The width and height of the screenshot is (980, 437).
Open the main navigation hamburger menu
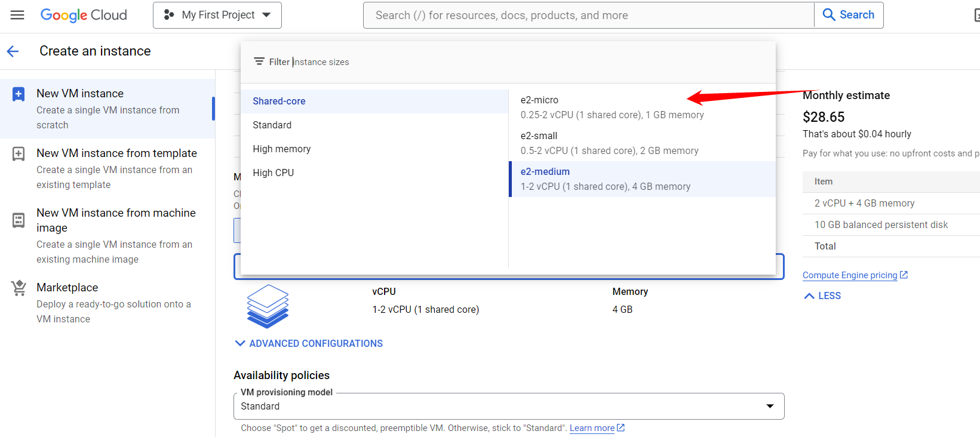pyautogui.click(x=17, y=15)
